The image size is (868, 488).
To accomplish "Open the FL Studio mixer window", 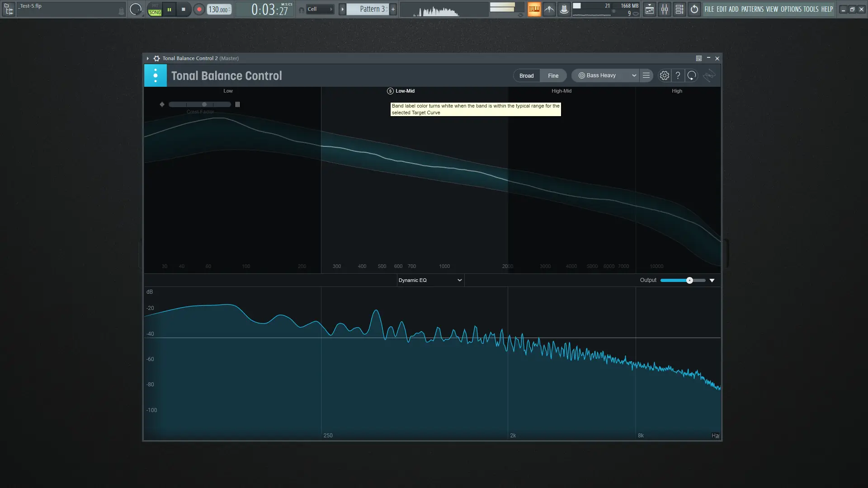I will 665,9.
